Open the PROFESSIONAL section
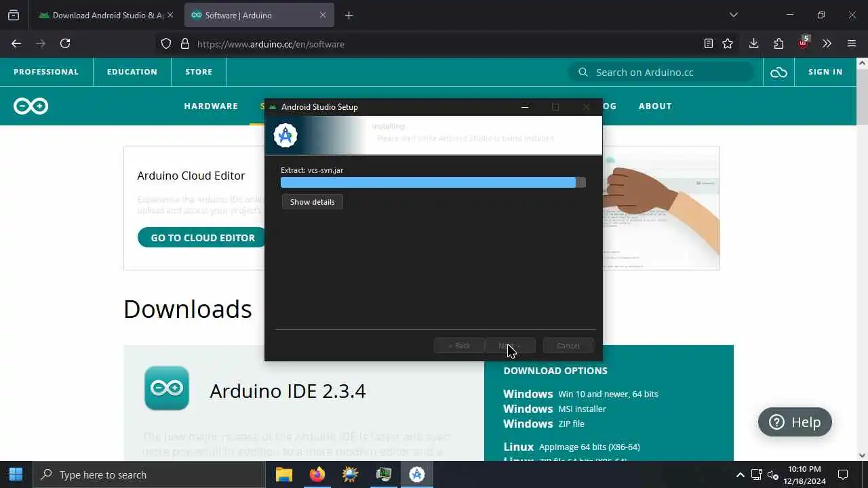This screenshot has width=868, height=488. [46, 72]
